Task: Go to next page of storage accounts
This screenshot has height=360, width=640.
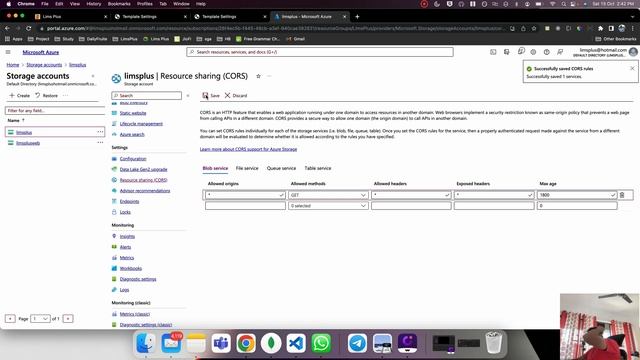Action: point(68,318)
